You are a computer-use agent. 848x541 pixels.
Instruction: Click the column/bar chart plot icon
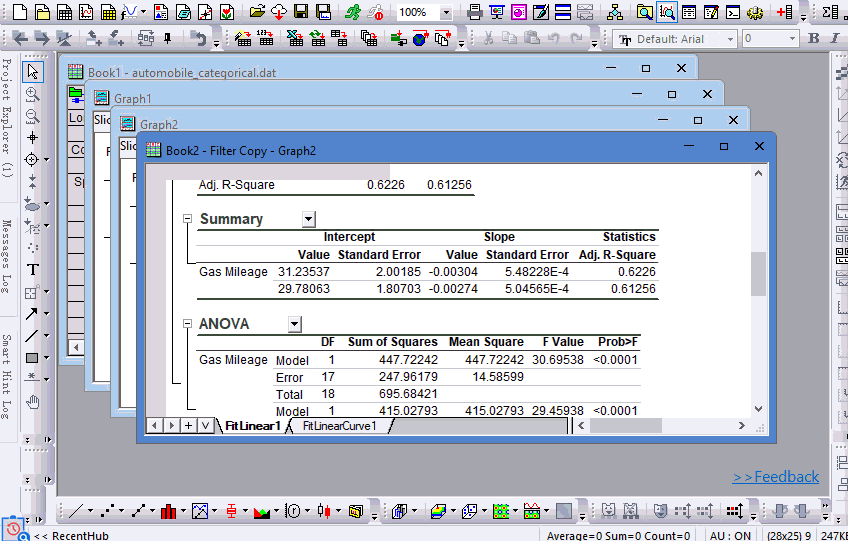(x=168, y=511)
